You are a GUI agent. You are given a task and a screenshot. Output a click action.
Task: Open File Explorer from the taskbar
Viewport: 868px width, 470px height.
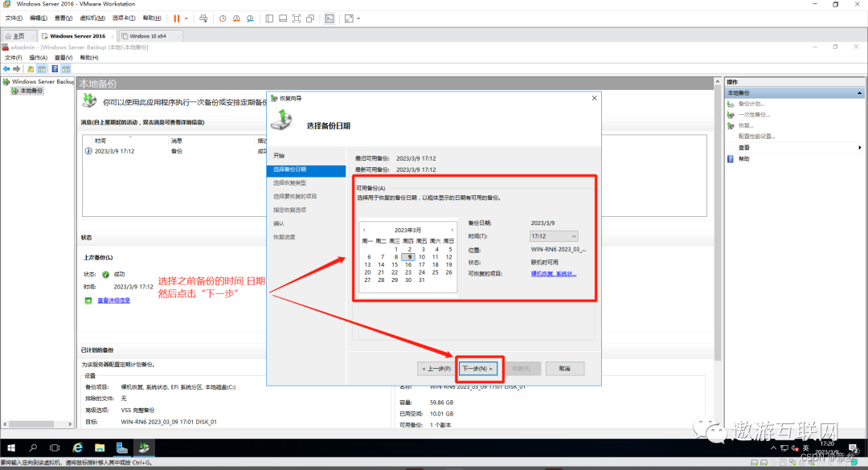pos(100,448)
